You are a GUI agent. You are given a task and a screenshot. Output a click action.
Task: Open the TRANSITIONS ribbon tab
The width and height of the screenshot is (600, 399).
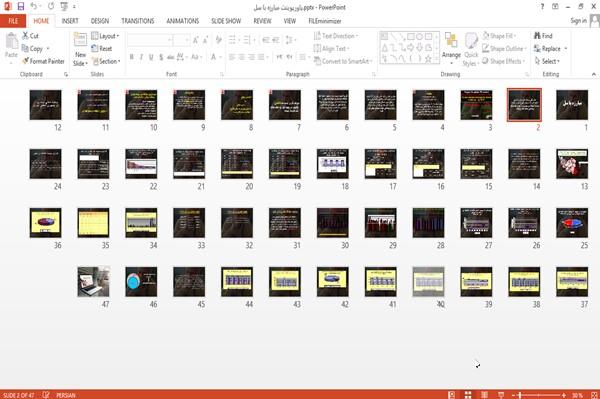[138, 21]
